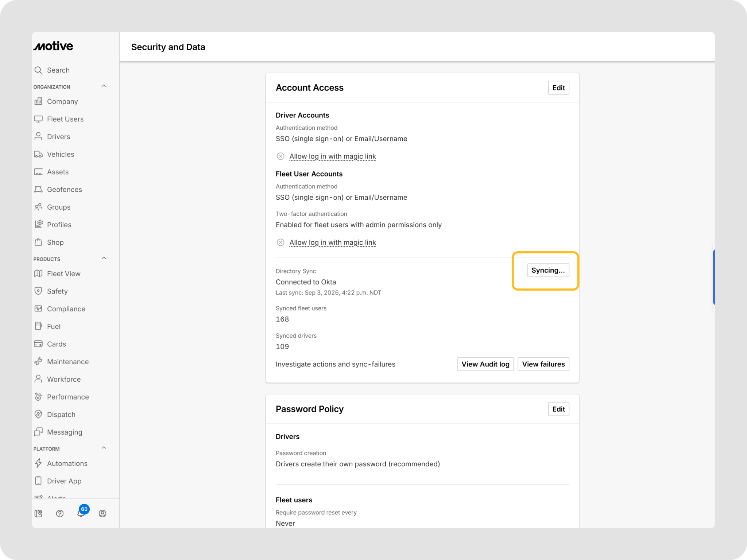This screenshot has width=747, height=560.
Task: Toggle Driver Accounts magic link status icon
Action: coord(280,156)
